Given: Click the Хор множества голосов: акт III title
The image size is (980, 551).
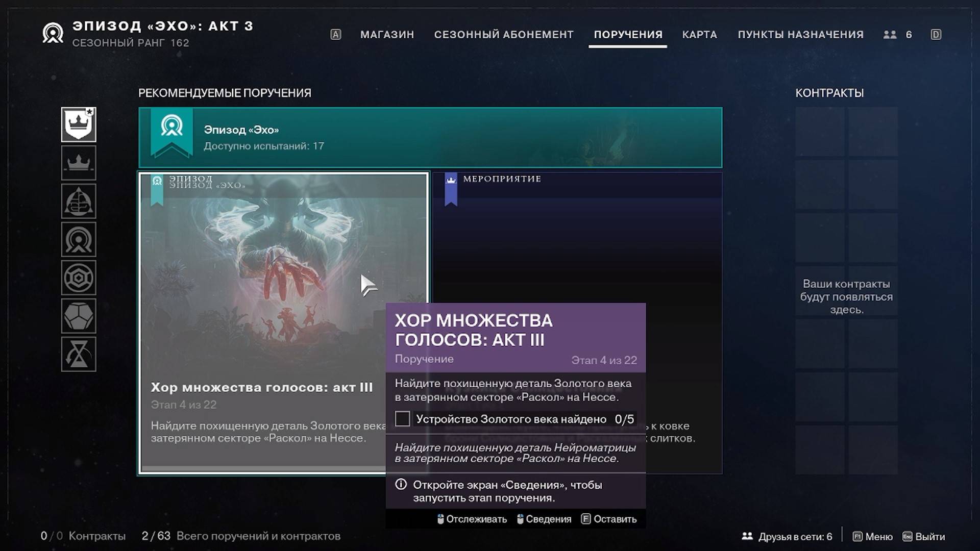Looking at the screenshot, I should [x=262, y=387].
